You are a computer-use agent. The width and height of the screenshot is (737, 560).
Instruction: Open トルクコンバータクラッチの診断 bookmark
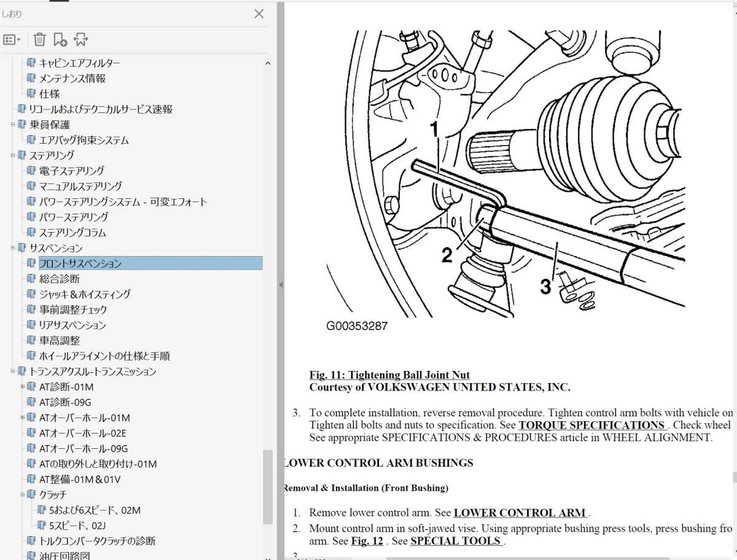[x=98, y=541]
